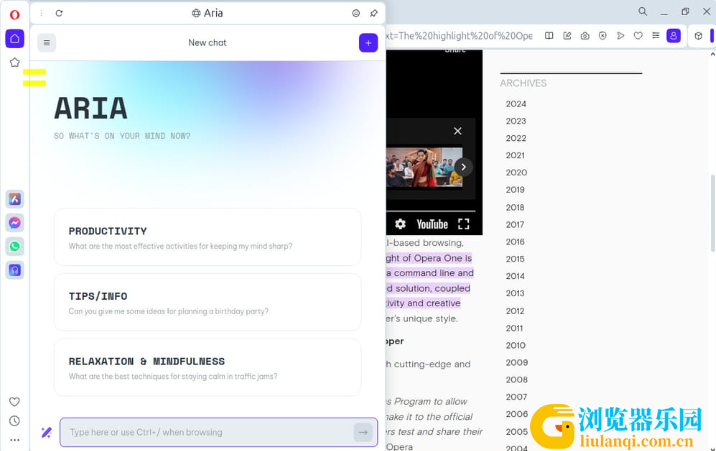This screenshot has height=451, width=716.
Task: Open the 2013 archive link
Action: 515,293
